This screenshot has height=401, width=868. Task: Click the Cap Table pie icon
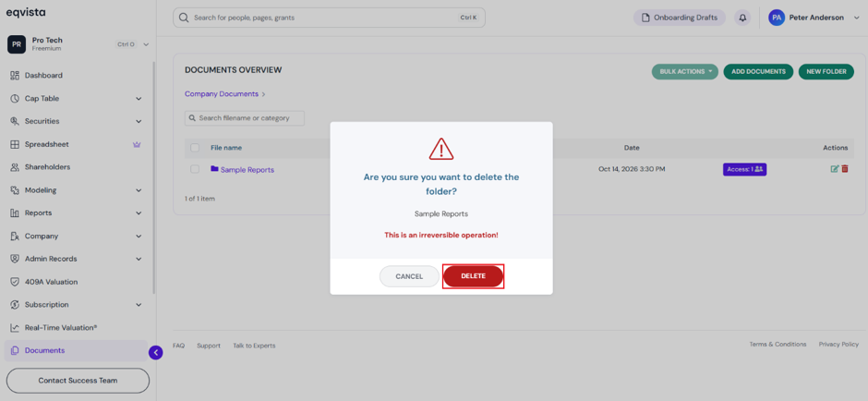click(x=15, y=99)
